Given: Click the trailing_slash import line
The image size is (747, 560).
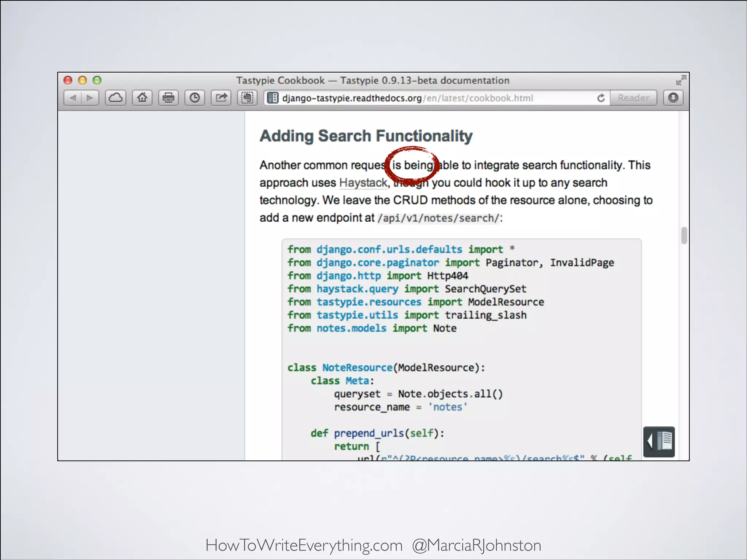Looking at the screenshot, I should click(x=407, y=315).
